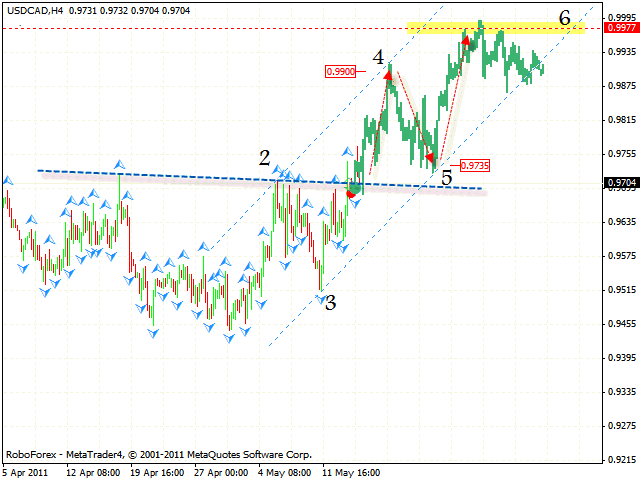The height and width of the screenshot is (480, 640).
Task: Select the red arrow inside the yellow zone
Action: (466, 42)
